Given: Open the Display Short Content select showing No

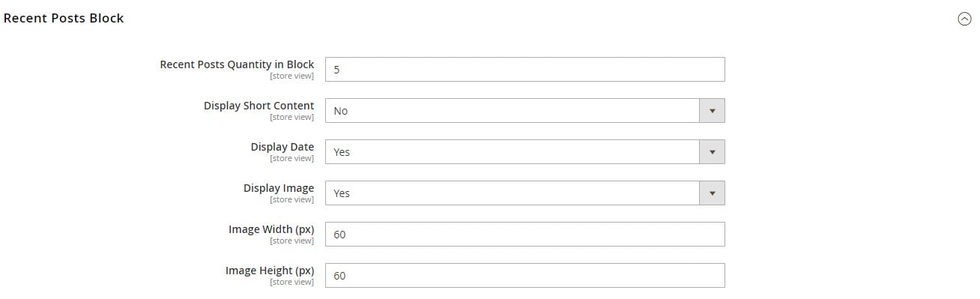Looking at the screenshot, I should tap(524, 110).
